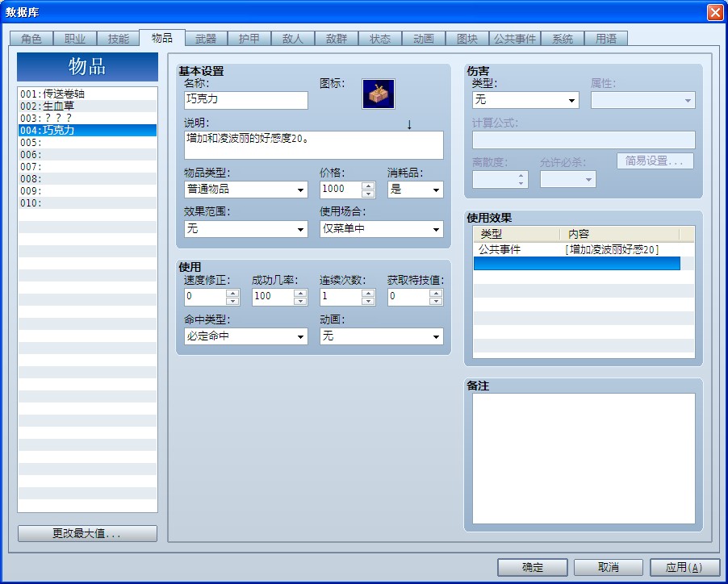The height and width of the screenshot is (584, 728).
Task: Go to the 敌群 tab
Action: click(337, 39)
